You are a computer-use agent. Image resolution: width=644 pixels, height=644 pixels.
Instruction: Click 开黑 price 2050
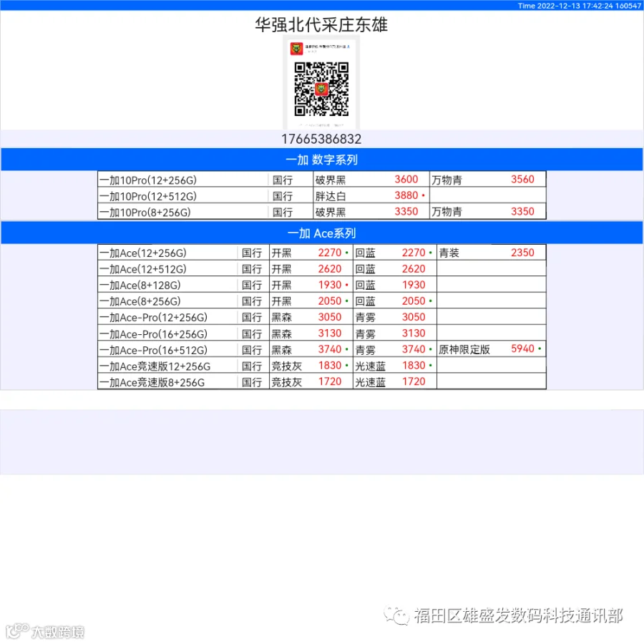(x=330, y=301)
